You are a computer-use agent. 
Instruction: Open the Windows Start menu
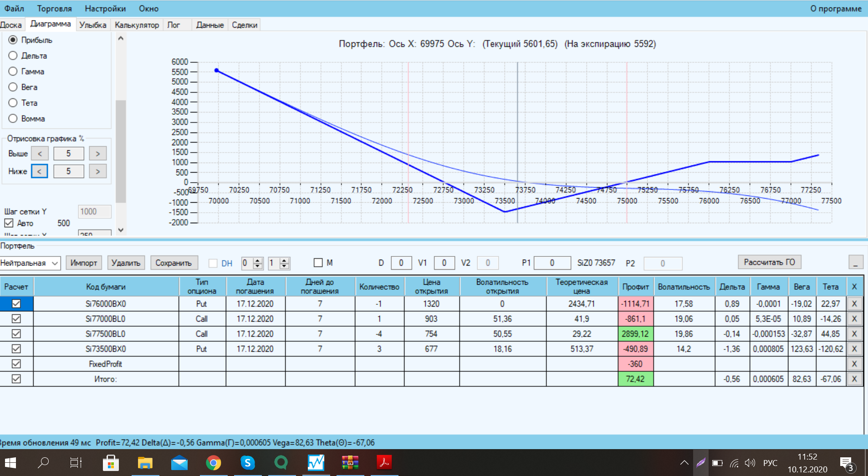pos(10,463)
